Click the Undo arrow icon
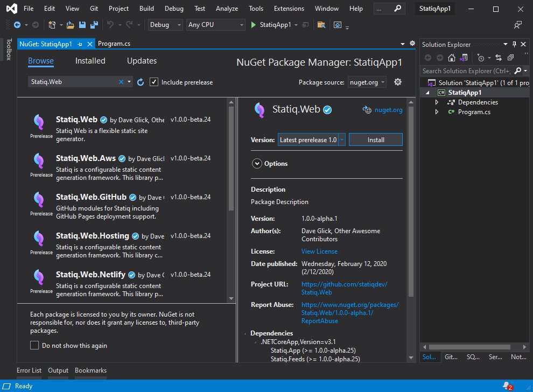533x392 pixels. coord(110,25)
